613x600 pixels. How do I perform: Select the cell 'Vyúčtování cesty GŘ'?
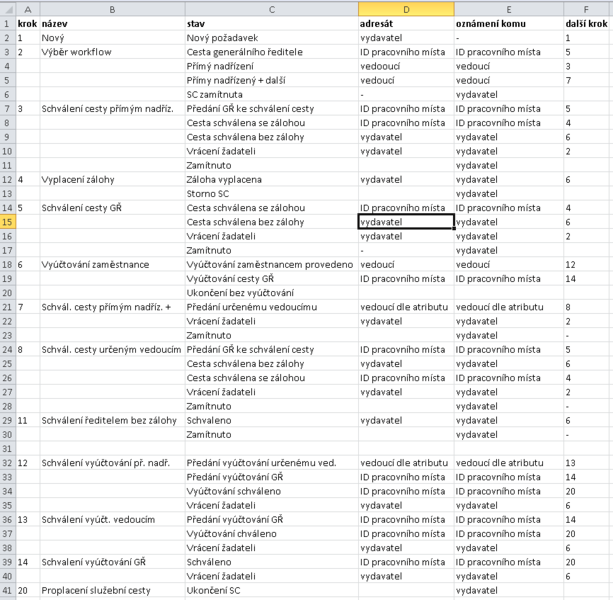point(272,279)
